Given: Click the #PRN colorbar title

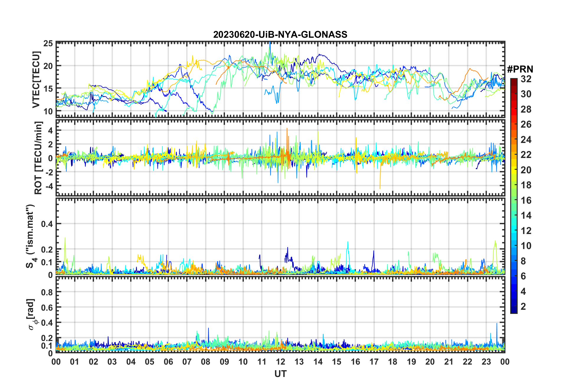Looking at the screenshot, I should click(520, 69).
